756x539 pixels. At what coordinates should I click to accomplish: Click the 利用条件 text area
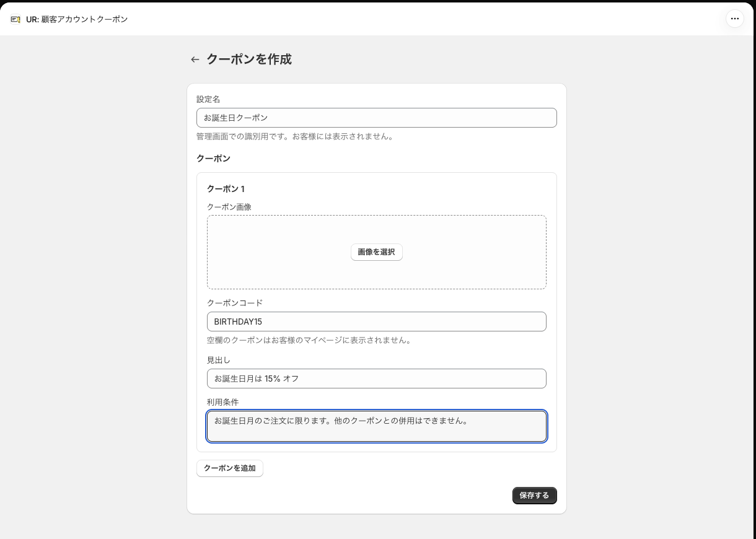click(x=377, y=426)
